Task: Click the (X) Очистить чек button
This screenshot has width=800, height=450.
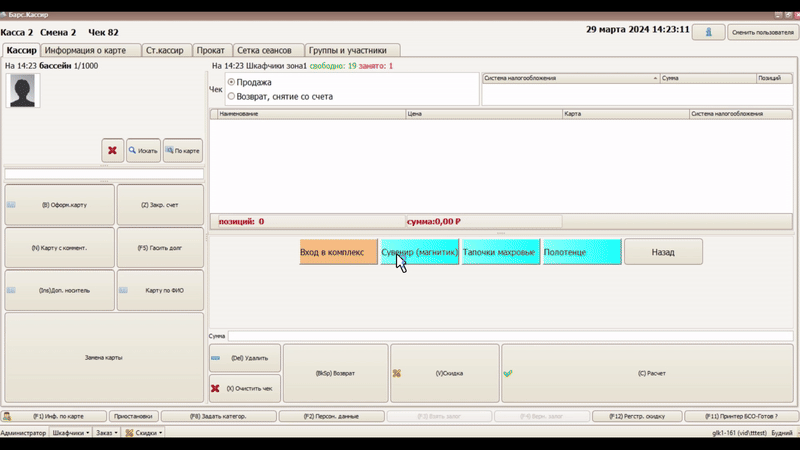Action: click(x=244, y=388)
